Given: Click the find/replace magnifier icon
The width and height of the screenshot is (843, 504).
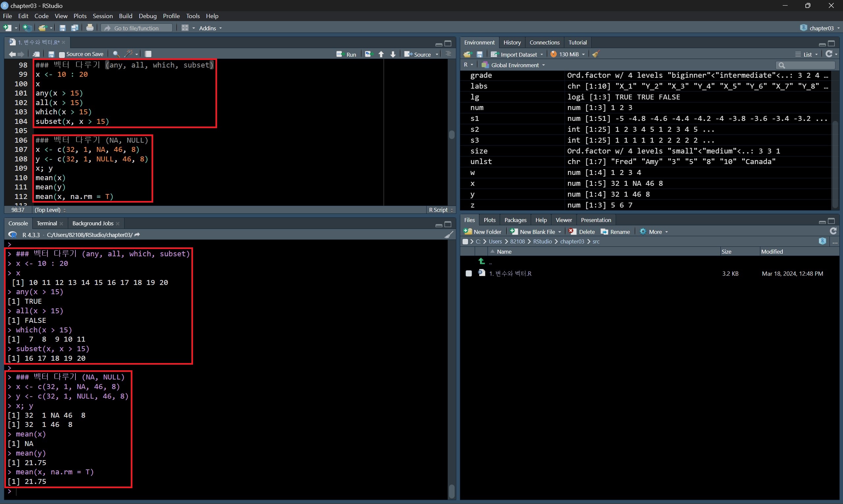Looking at the screenshot, I should [116, 54].
